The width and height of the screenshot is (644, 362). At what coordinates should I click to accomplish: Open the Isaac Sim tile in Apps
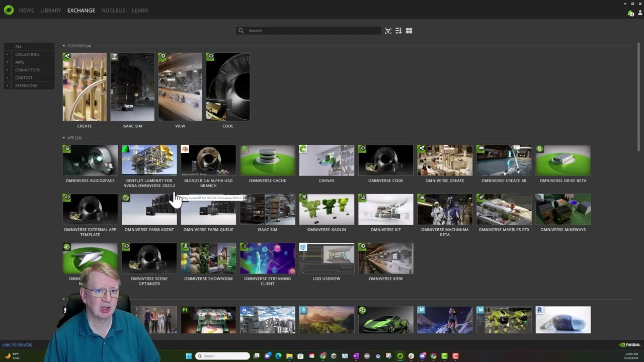pos(268,213)
